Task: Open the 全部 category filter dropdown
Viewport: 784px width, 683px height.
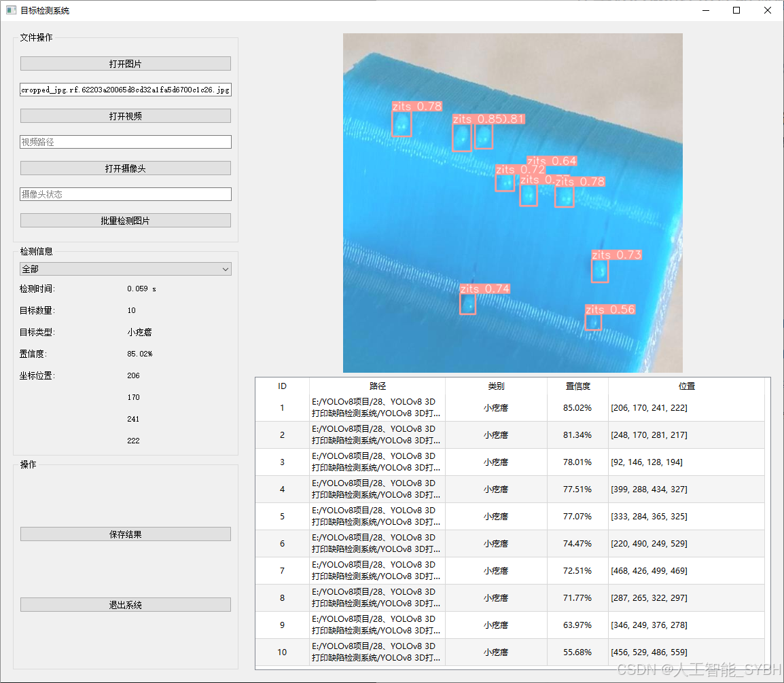Action: (x=125, y=269)
